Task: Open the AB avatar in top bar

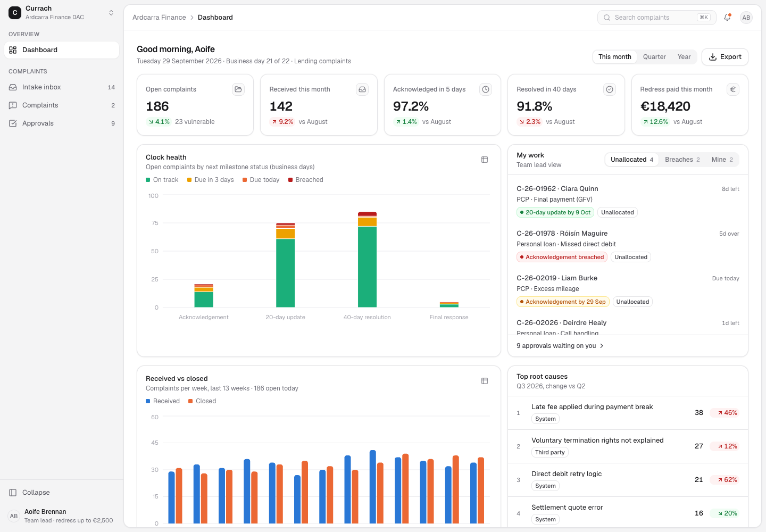Action: tap(746, 18)
